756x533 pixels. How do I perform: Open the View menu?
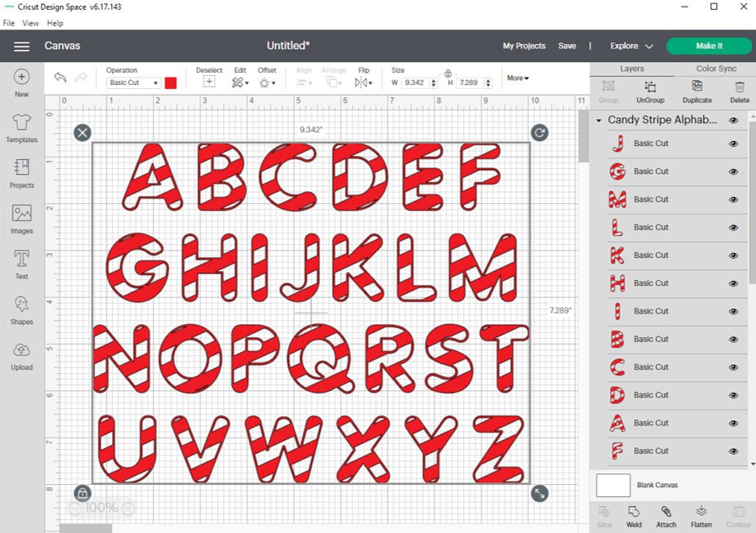tap(30, 23)
